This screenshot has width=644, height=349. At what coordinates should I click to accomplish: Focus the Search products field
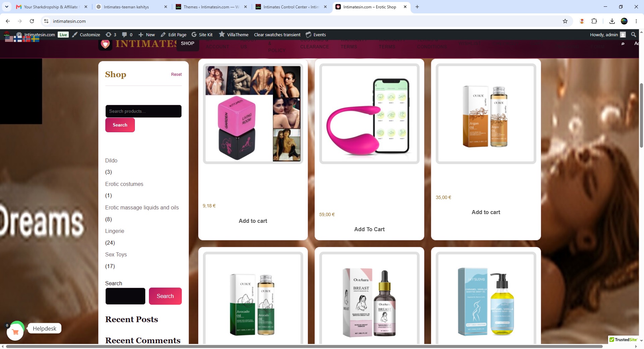[143, 111]
